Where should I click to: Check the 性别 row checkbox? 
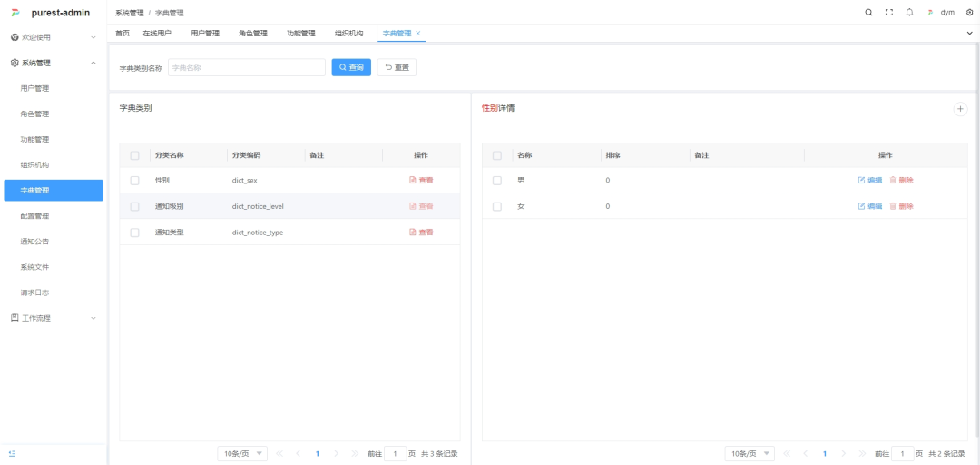(x=134, y=180)
